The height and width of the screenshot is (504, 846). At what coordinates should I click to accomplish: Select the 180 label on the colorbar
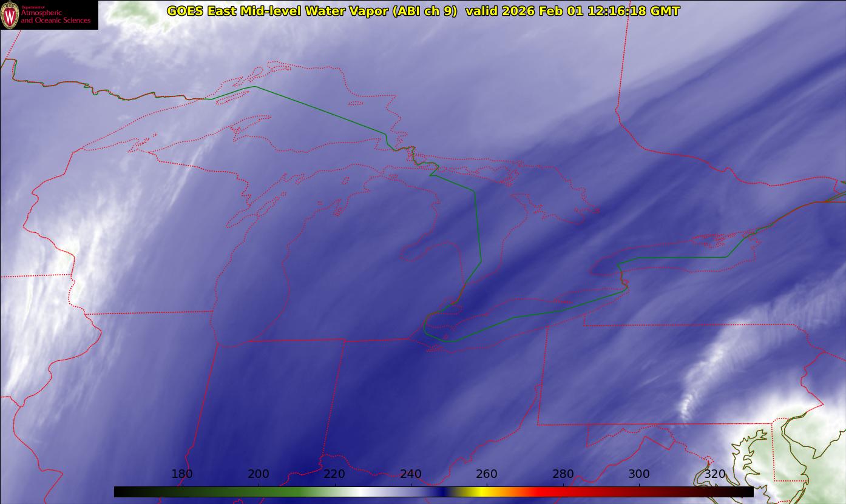click(182, 474)
